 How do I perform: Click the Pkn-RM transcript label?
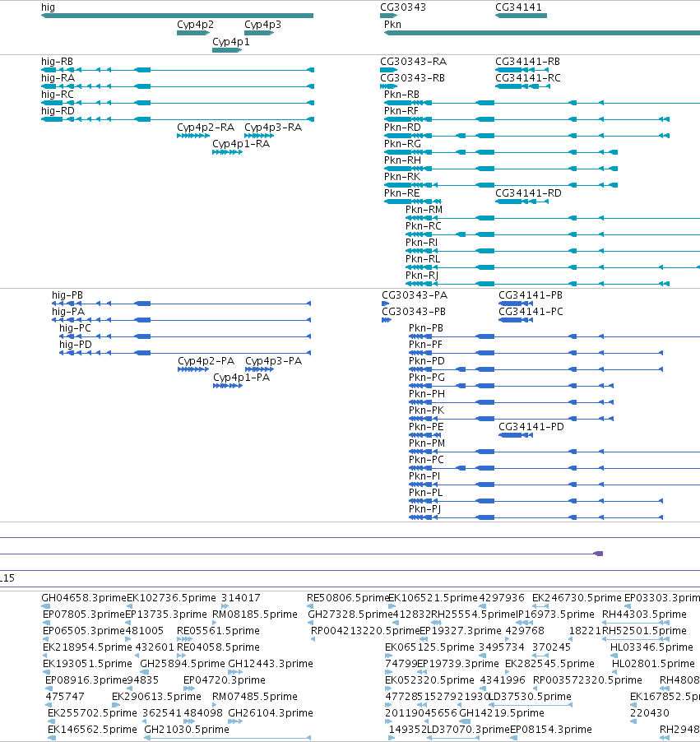click(424, 210)
